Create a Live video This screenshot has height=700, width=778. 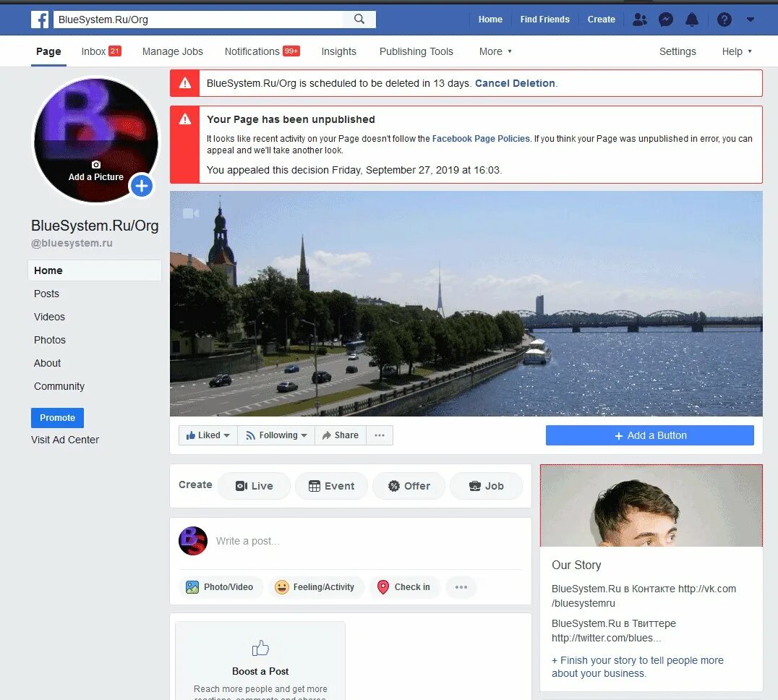[254, 486]
